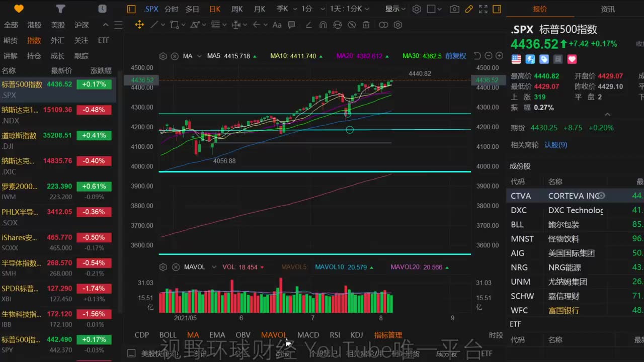Screen dimensions: 644x362
Task: Select the rectangle shape drawing tool
Action: pos(174,25)
